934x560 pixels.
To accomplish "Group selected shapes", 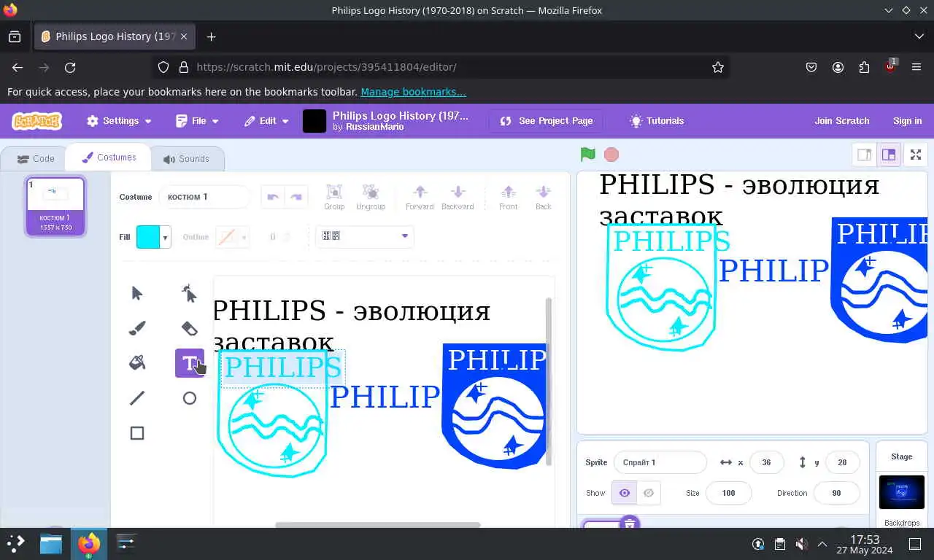I will tap(334, 197).
